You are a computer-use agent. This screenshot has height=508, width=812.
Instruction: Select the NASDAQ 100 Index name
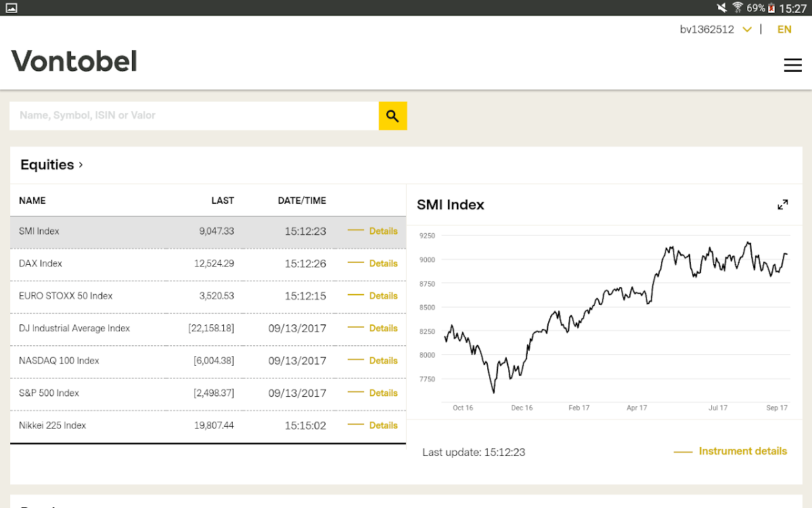(59, 360)
